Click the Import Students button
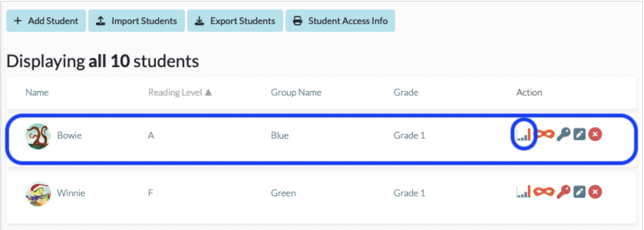Screen dimensions: 644x230 coord(136,21)
